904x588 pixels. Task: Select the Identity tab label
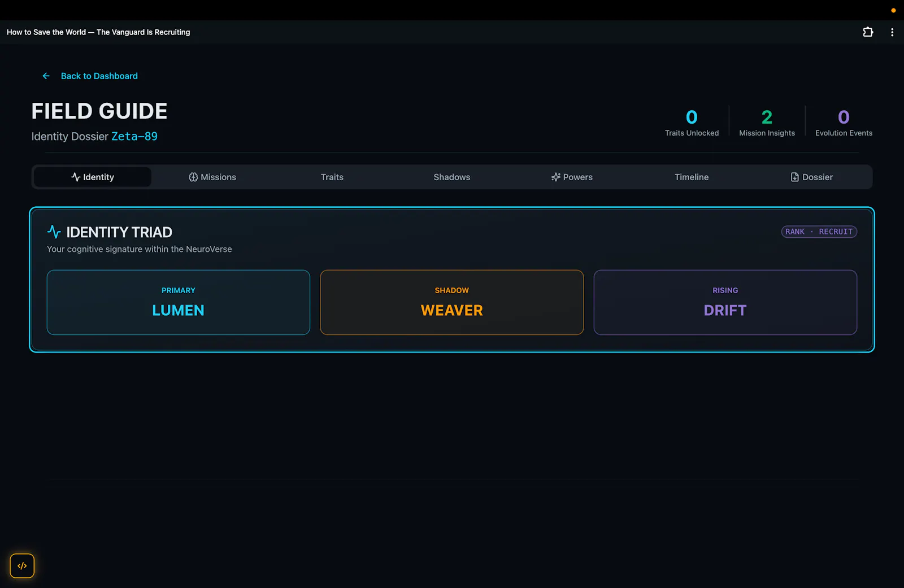click(98, 177)
